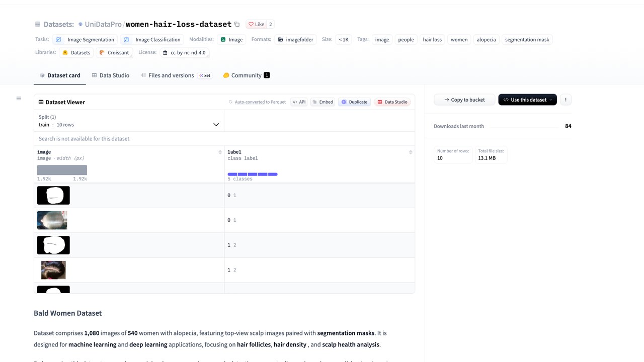Viewport: 644px width, 362px height.
Task: Copy dataset name with the copy icon
Action: click(x=237, y=24)
